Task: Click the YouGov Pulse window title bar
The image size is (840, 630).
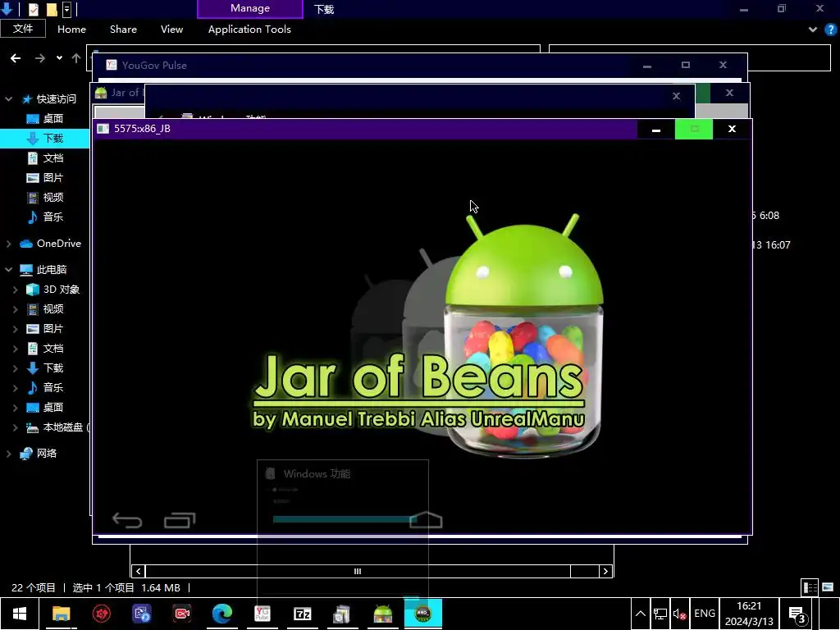Action: [370, 66]
